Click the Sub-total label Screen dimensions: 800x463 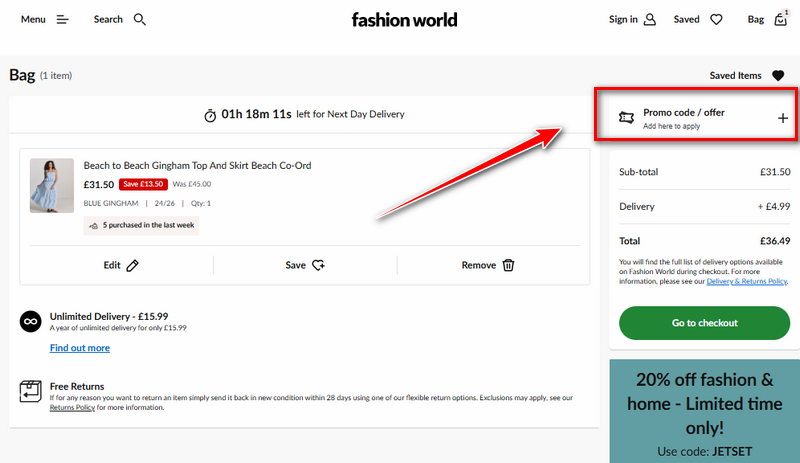[638, 172]
